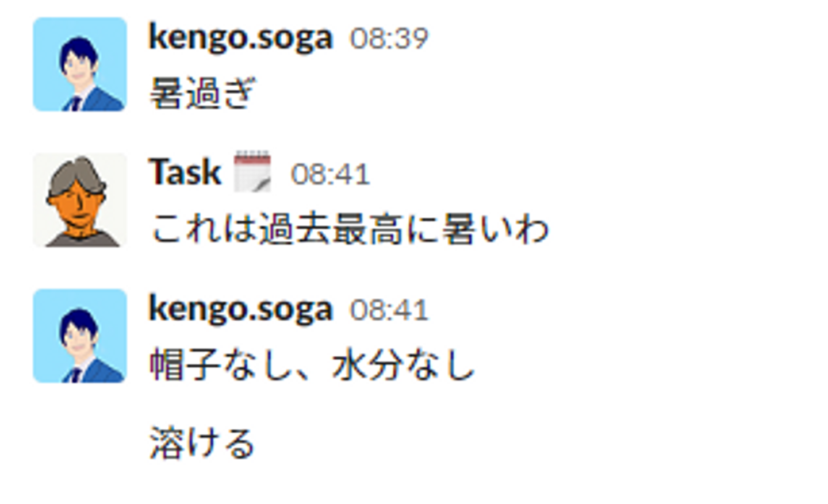Open the 08:41 timestamp next to Task
This screenshot has width=828, height=504.
[x=330, y=174]
